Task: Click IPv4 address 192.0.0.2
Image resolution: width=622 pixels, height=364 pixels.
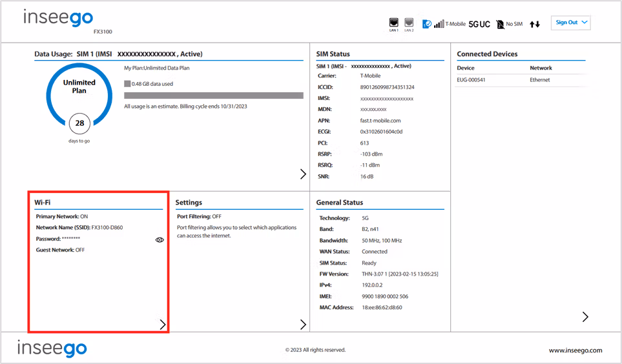Action: pos(372,285)
